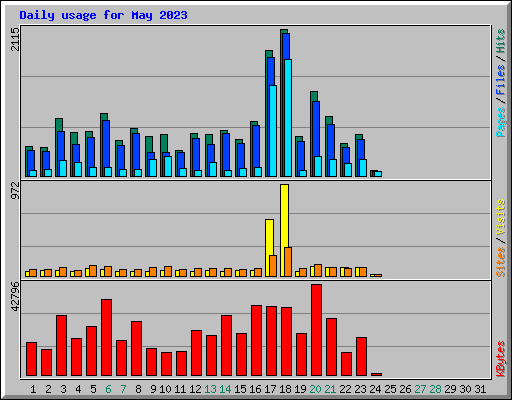Click day 3 on the x-axis

coord(63,389)
